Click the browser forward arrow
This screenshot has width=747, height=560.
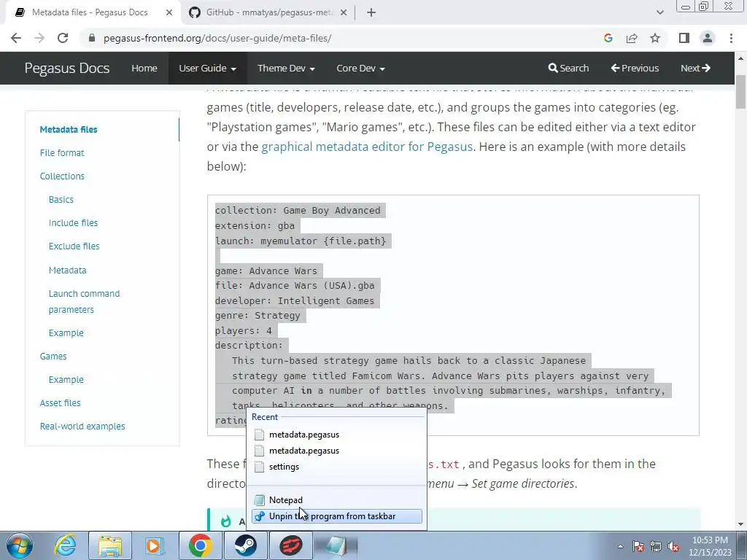click(x=39, y=38)
